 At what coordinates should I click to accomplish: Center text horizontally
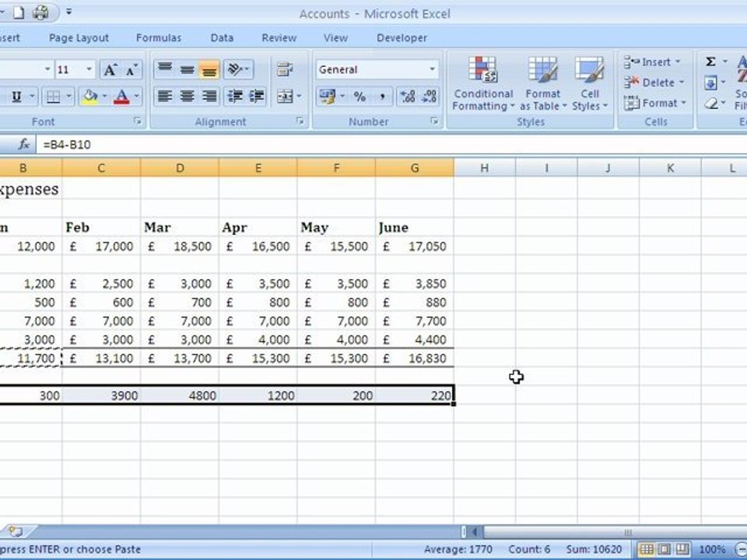coord(187,96)
